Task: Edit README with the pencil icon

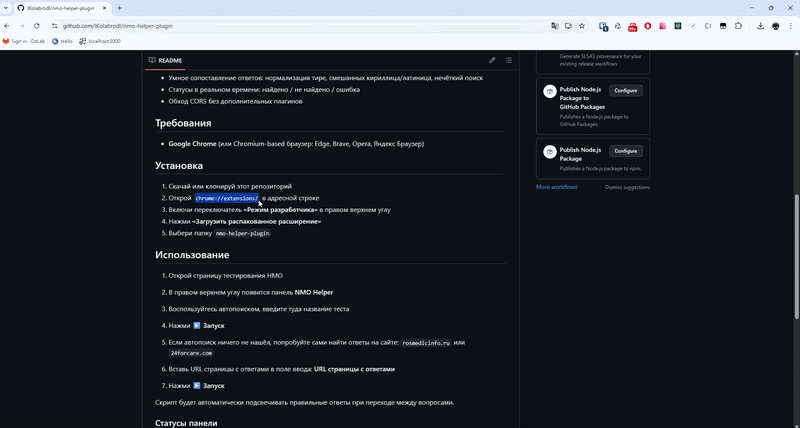Action: (x=492, y=60)
